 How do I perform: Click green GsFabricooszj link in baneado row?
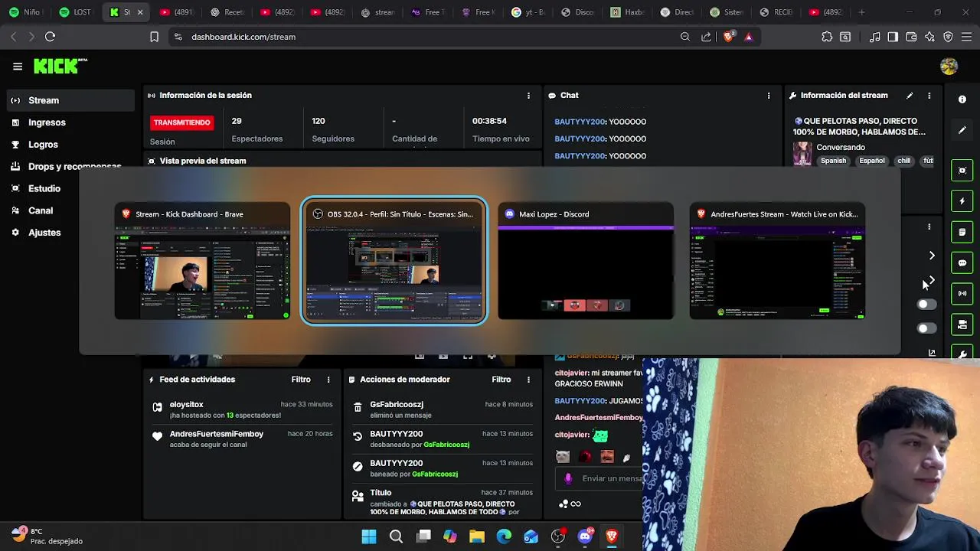[435, 474]
